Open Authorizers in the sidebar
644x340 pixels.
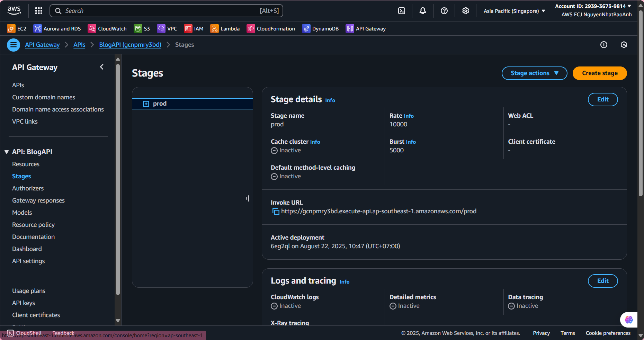tap(28, 188)
